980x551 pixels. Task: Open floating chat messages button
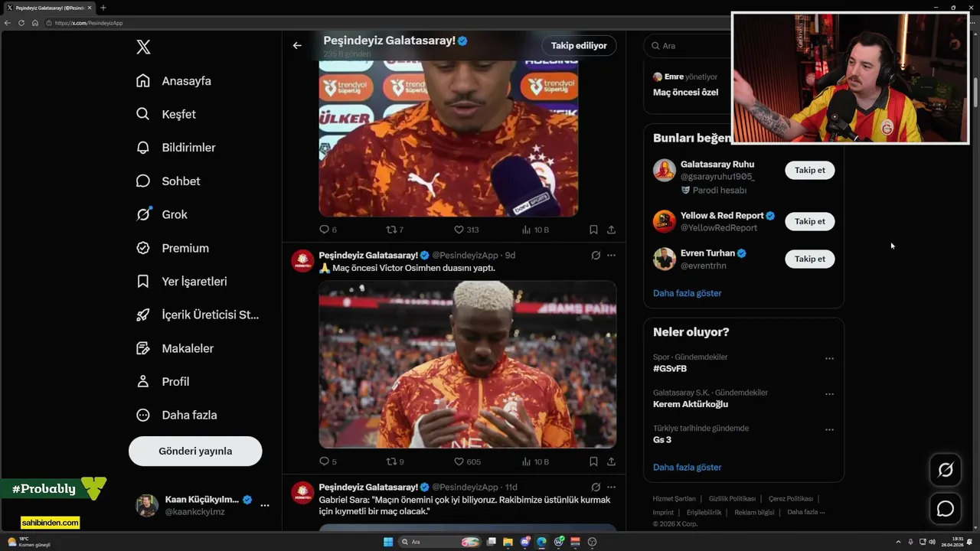[946, 508]
